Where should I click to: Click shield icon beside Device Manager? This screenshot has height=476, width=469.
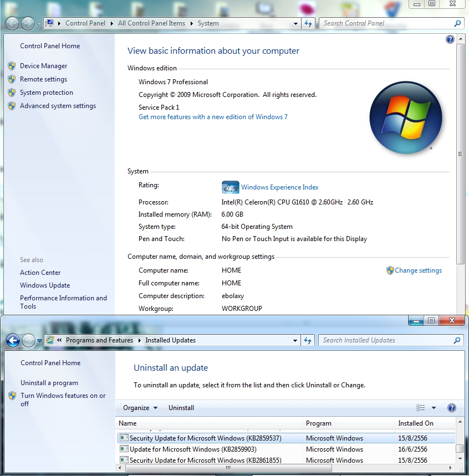[x=12, y=66]
